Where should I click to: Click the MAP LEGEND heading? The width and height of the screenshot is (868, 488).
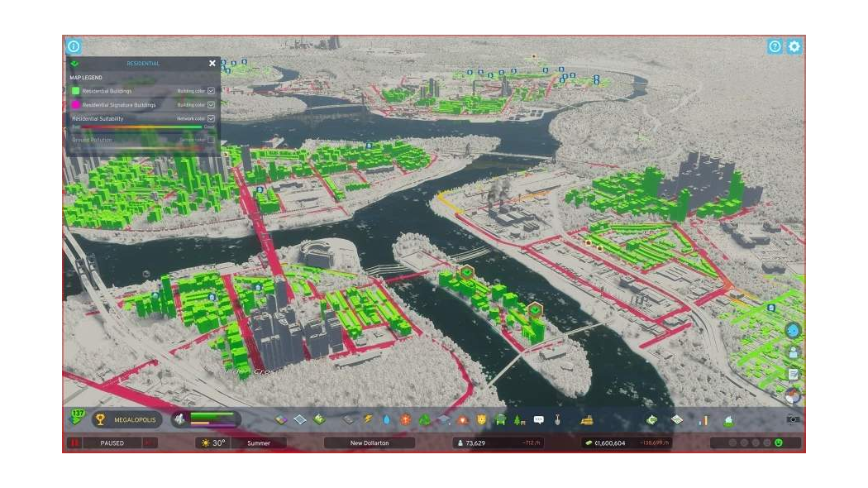tap(86, 78)
